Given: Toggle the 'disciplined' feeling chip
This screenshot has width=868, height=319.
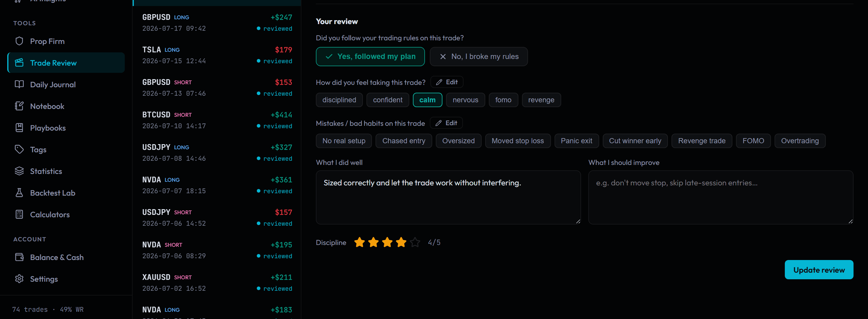Looking at the screenshot, I should (339, 100).
